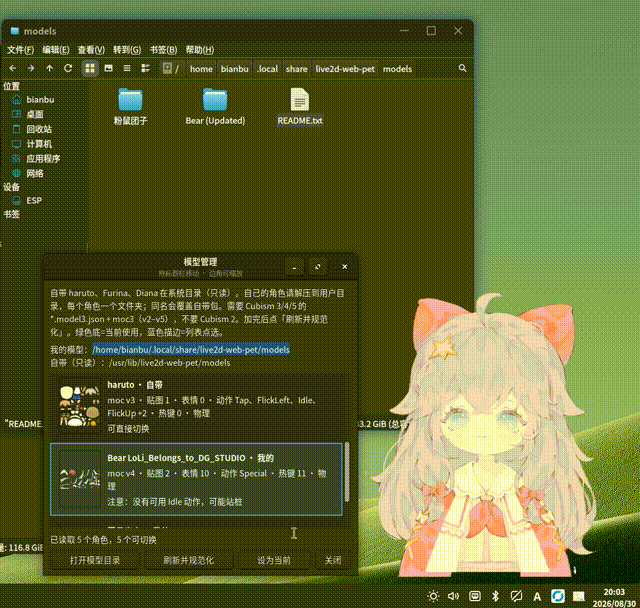Viewport: 640px width, 608px height.
Task: Click the models path segment
Action: point(397,69)
